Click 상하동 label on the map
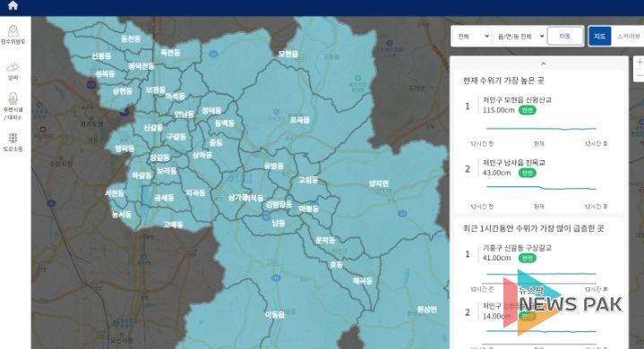Image resolution: width=644 pixels, height=349 pixels. [x=202, y=155]
